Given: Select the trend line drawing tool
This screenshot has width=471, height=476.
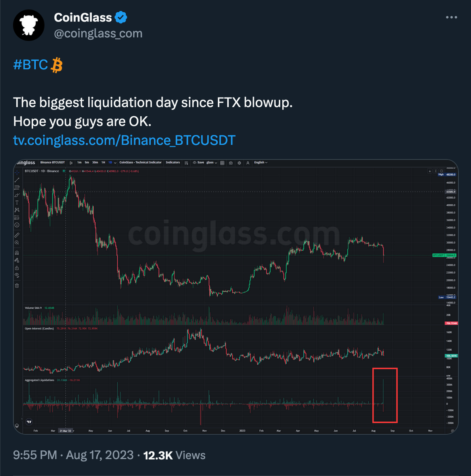Looking at the screenshot, I should [17, 180].
